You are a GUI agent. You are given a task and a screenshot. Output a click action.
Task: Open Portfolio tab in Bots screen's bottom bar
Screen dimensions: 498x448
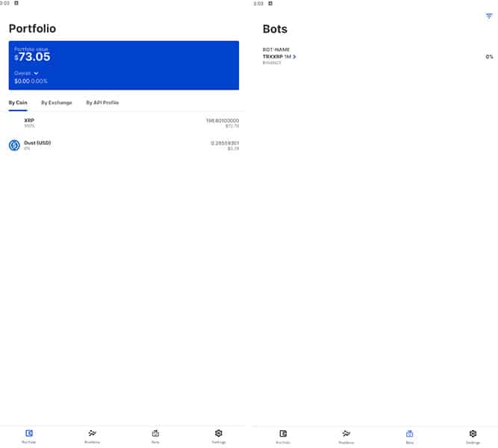(x=283, y=436)
